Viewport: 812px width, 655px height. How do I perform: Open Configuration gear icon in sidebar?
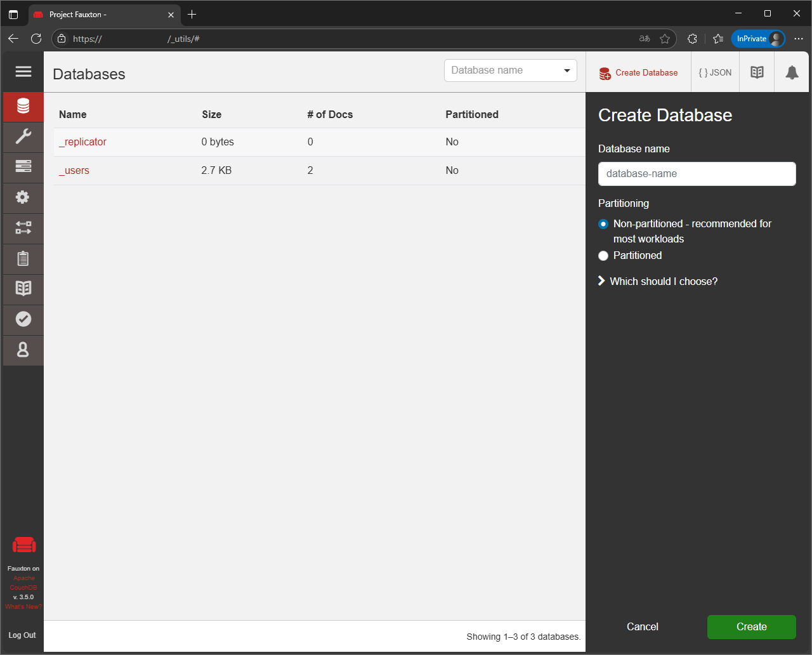23,197
